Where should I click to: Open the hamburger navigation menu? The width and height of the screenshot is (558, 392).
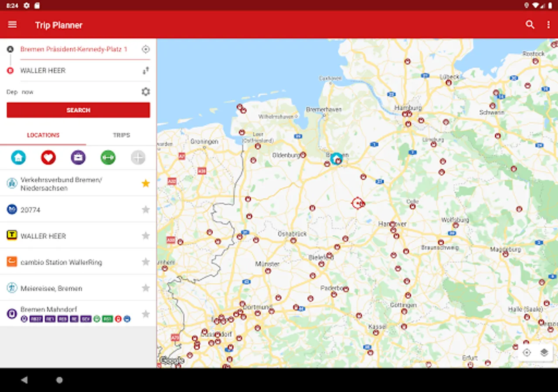[12, 25]
